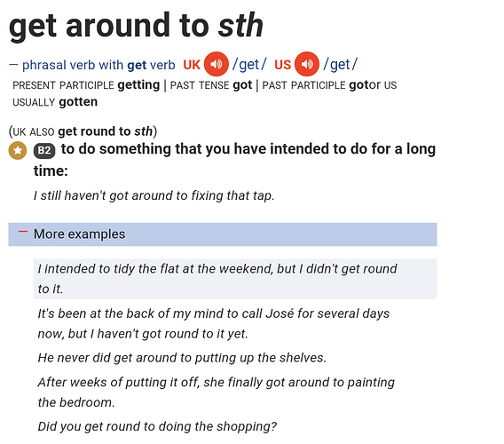Click the "phrasal verb with" text

pyautogui.click(x=73, y=65)
